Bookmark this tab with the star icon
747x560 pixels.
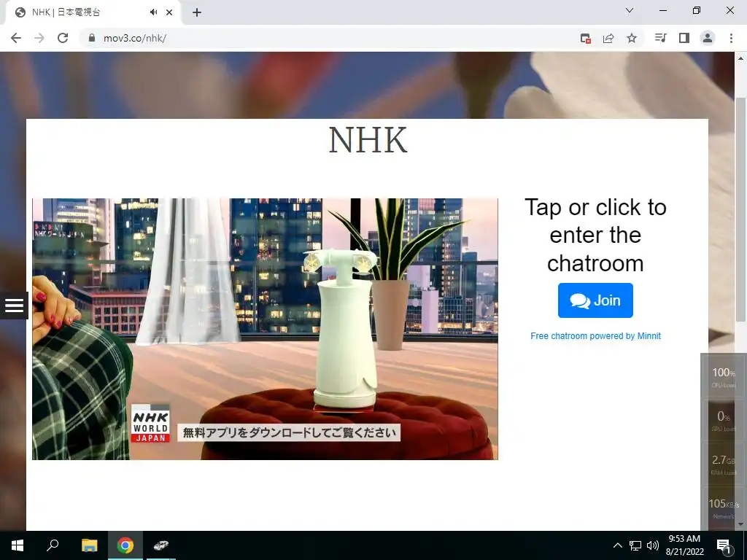(x=632, y=38)
